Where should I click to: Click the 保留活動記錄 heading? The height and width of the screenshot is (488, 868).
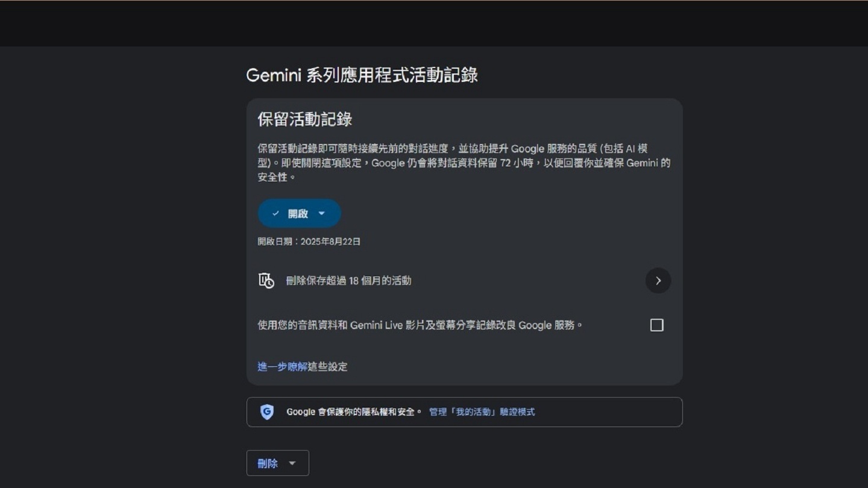pyautogui.click(x=305, y=119)
